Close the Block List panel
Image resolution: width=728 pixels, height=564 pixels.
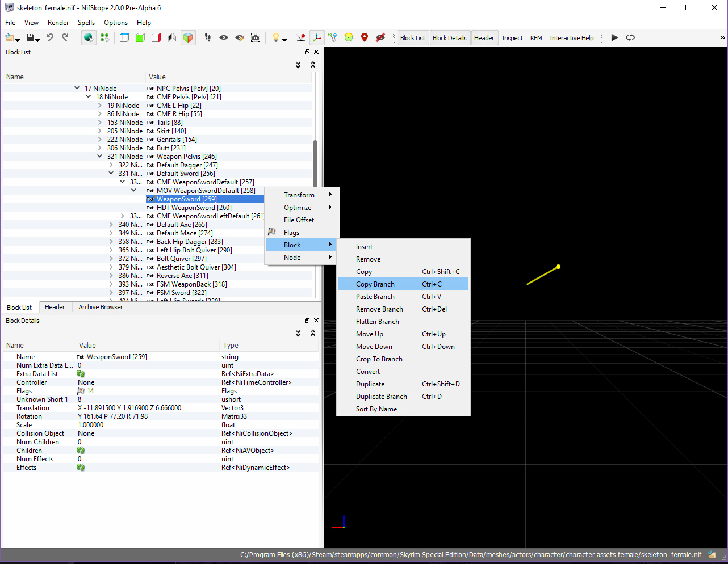click(316, 52)
